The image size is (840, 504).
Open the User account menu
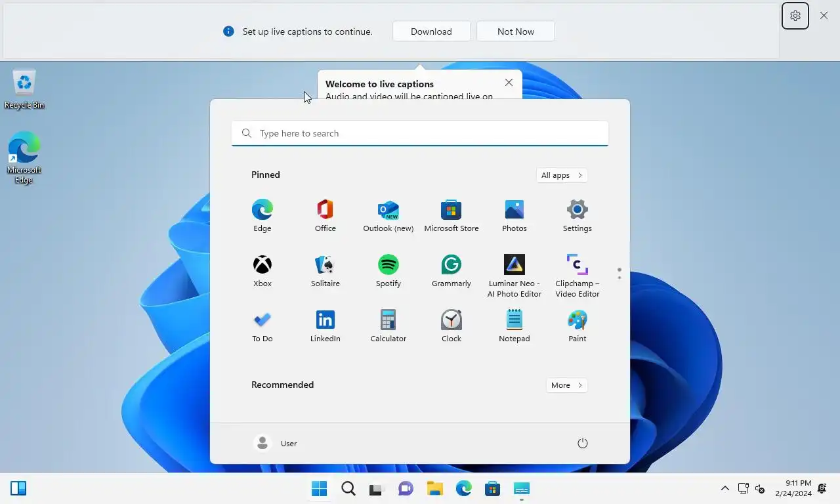click(x=276, y=443)
